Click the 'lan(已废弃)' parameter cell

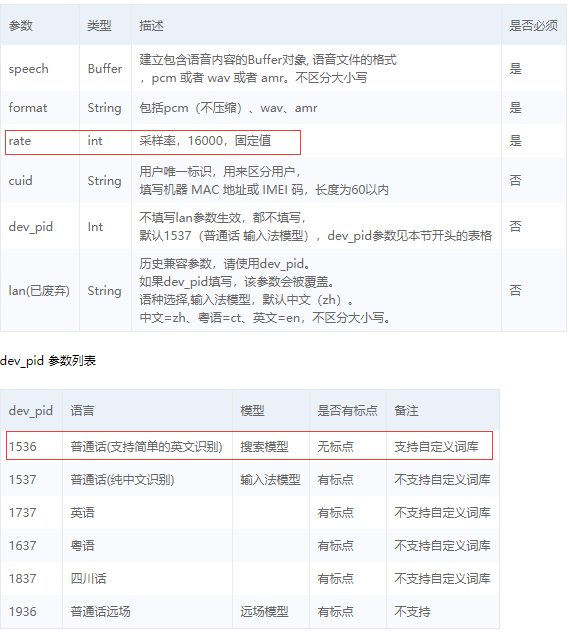tap(39, 291)
